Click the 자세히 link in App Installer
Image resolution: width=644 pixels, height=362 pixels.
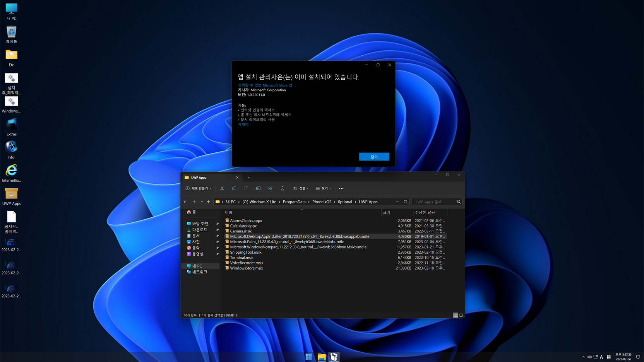click(x=243, y=124)
